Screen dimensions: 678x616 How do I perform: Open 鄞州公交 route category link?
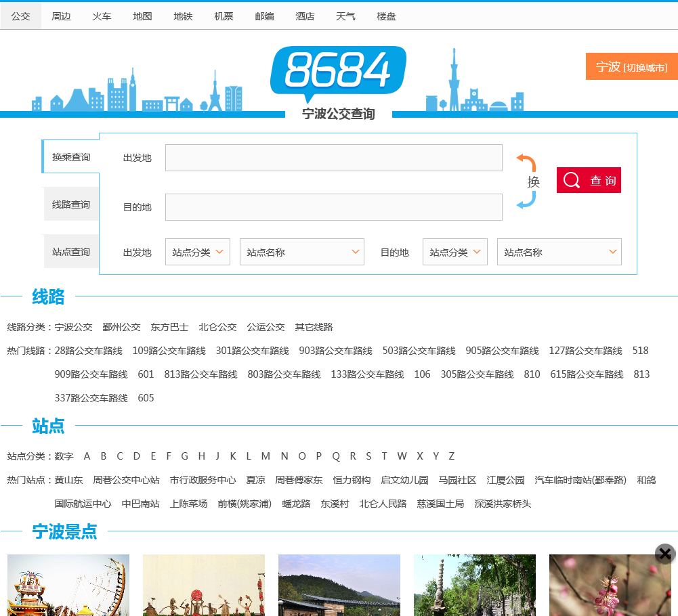pyautogui.click(x=121, y=327)
